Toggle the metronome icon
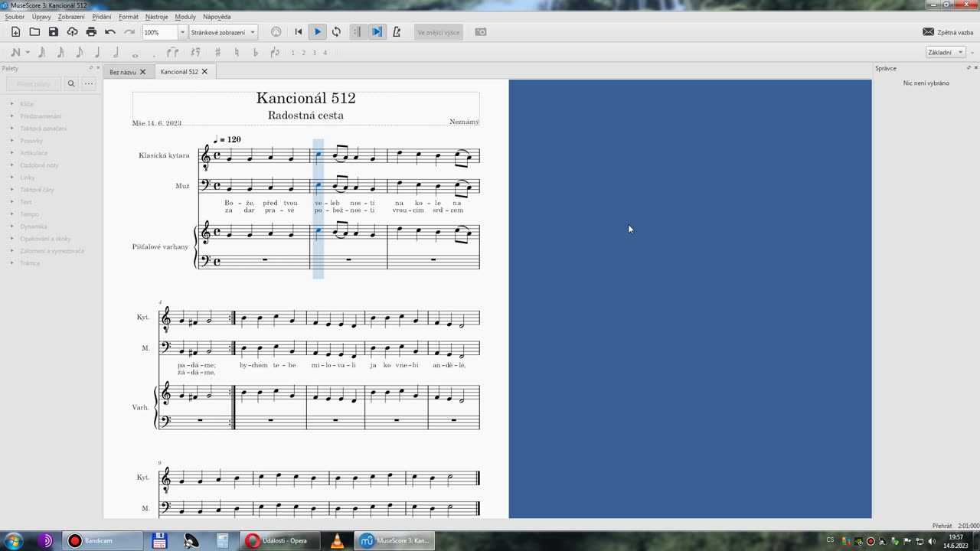 [x=396, y=32]
